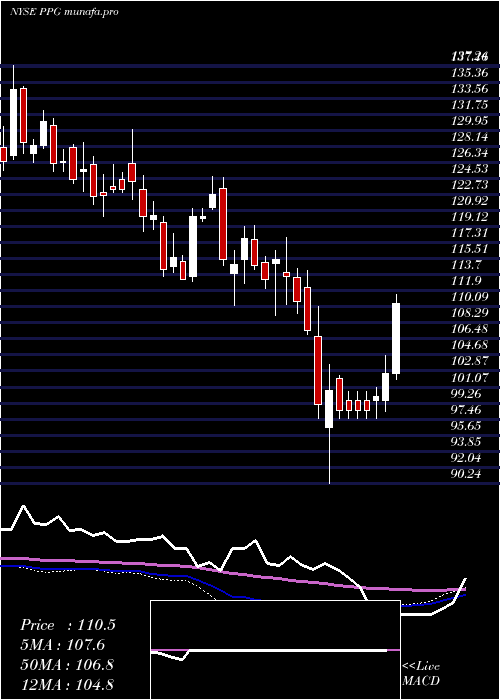Click the tall white candle closing near 110
Viewport: 500px width, 700px height.
pos(396,338)
